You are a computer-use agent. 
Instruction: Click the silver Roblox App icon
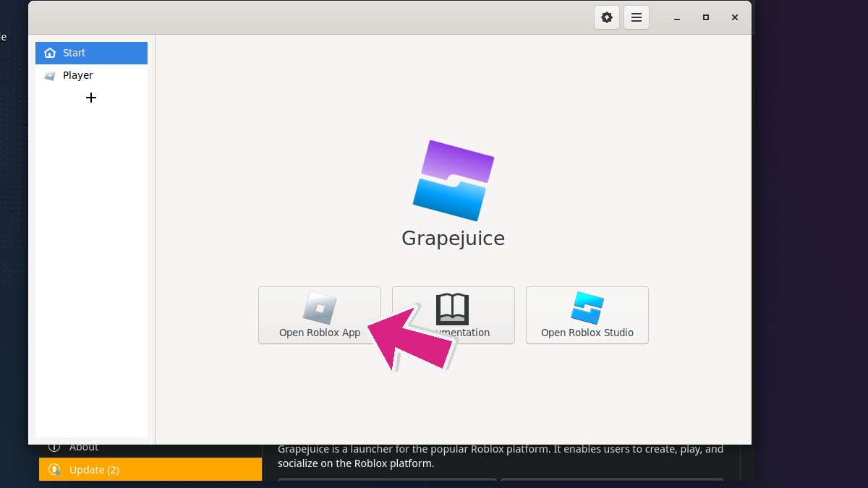coord(320,307)
